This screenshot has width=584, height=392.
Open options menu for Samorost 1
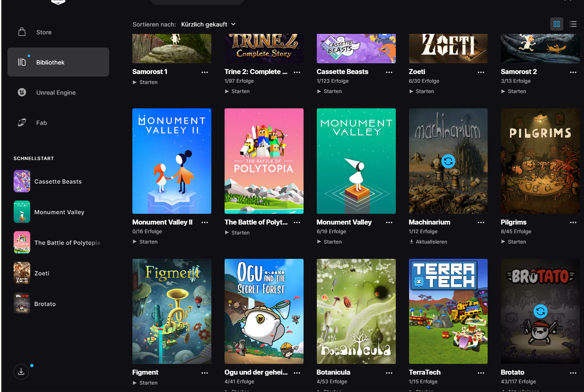[205, 72]
